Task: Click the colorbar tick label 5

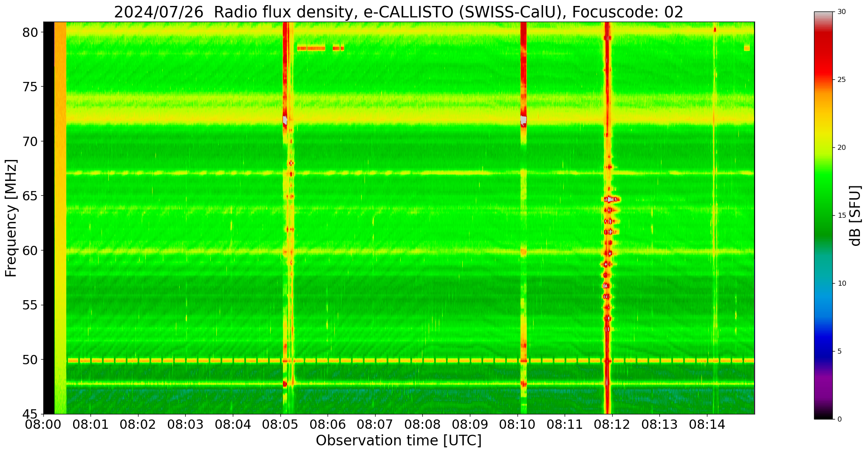Action: (839, 352)
